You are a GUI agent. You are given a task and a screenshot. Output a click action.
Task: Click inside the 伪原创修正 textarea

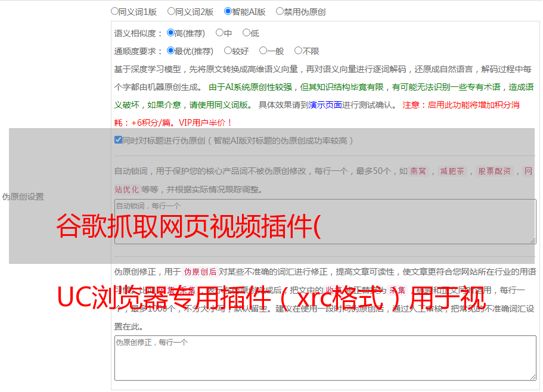[325, 358]
